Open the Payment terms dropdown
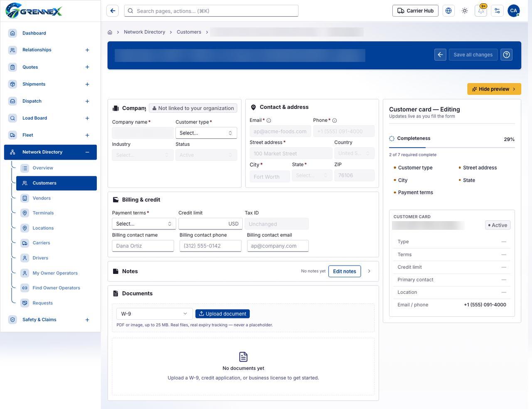Image resolution: width=532 pixels, height=409 pixels. [144, 224]
